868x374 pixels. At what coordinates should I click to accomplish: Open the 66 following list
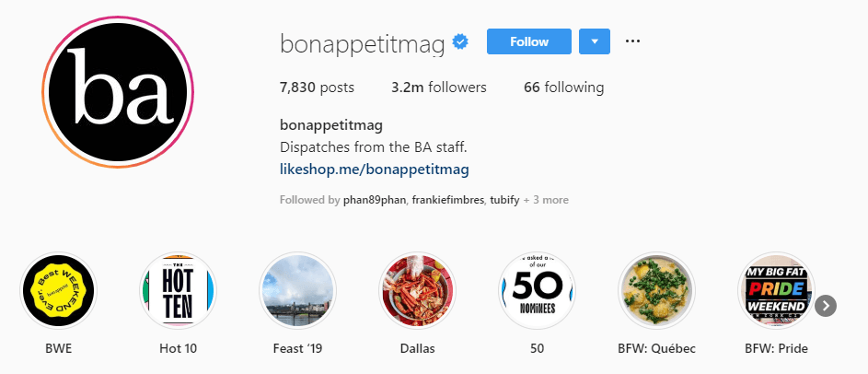[x=563, y=88]
